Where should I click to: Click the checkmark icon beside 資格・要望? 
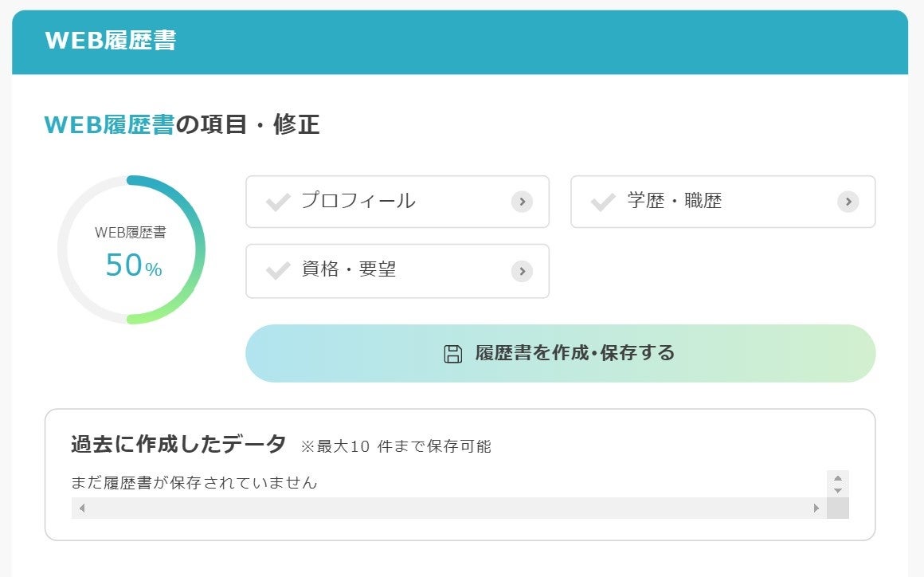point(278,271)
